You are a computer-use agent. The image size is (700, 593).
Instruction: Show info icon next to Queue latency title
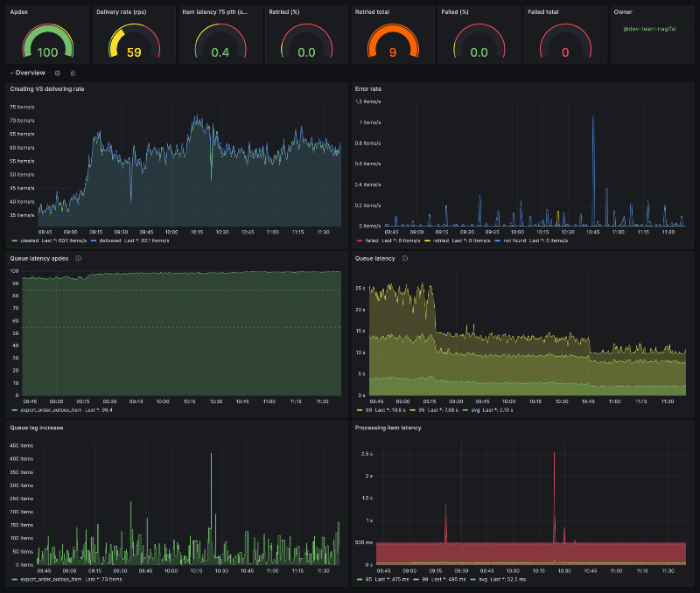click(x=405, y=258)
